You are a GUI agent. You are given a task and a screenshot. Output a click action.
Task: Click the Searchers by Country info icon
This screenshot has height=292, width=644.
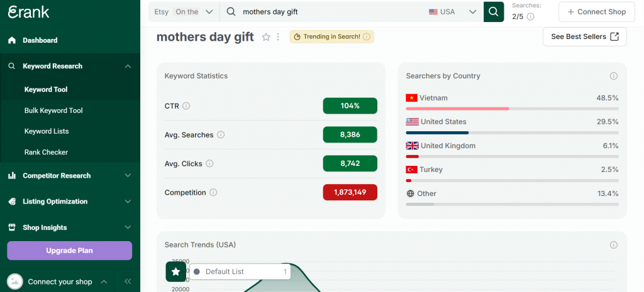(613, 76)
